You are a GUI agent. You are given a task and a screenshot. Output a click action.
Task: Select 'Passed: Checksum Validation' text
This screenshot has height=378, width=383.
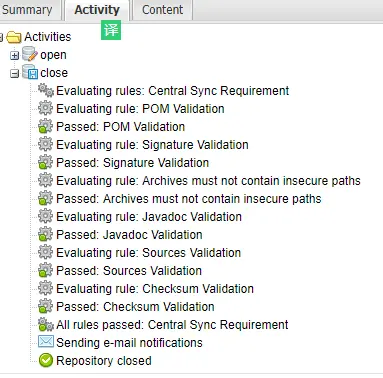pos(135,307)
